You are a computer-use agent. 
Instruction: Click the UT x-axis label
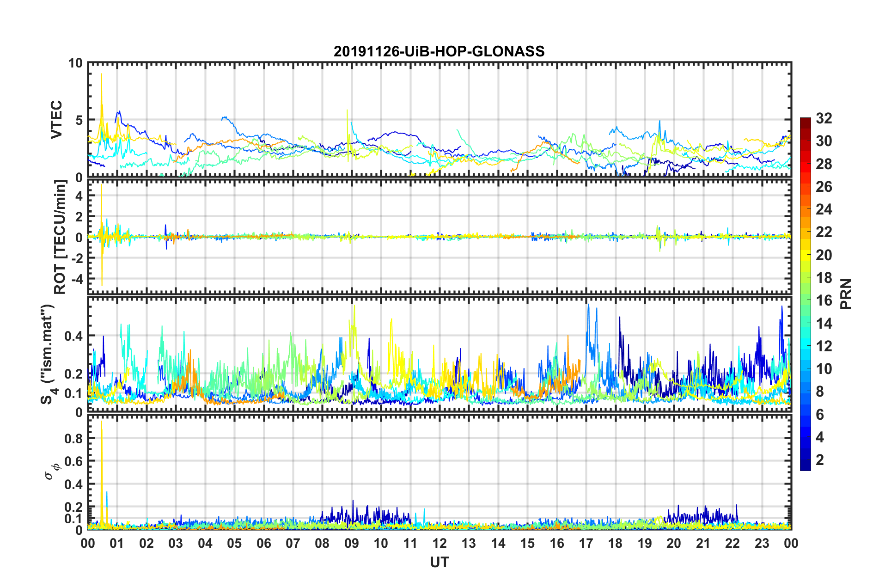[x=439, y=562]
